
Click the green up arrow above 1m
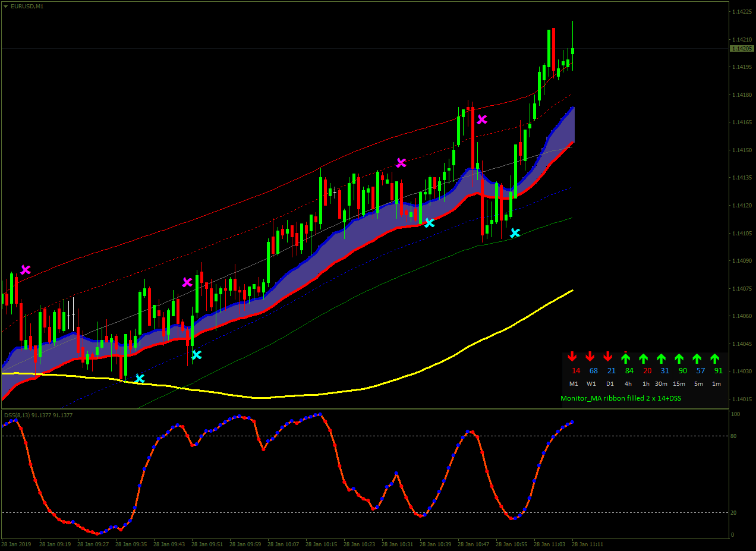715,358
